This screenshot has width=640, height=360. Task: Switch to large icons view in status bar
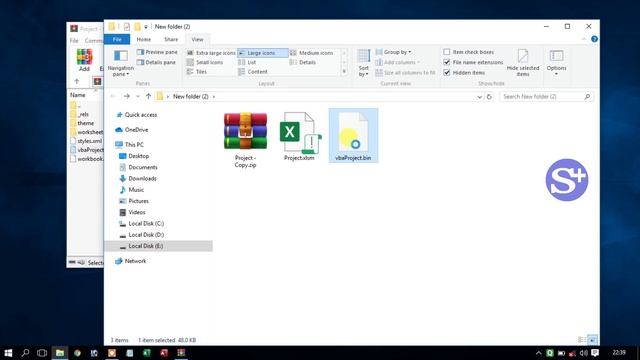click(x=593, y=340)
